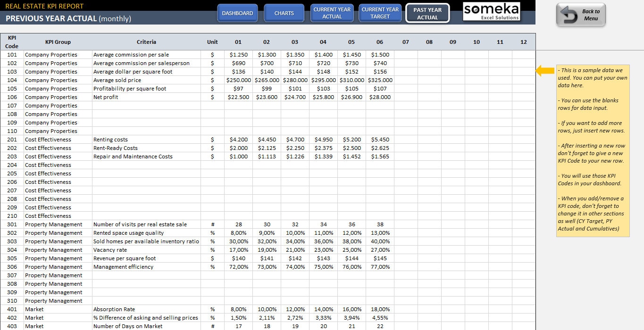Select KPI code 101 cell
This screenshot has width=644, height=330.
pos(11,55)
